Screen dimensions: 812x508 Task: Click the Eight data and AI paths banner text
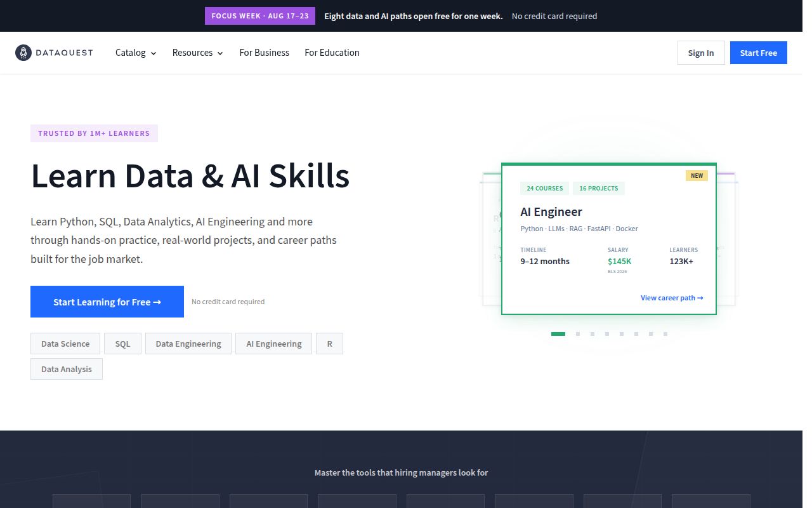414,16
